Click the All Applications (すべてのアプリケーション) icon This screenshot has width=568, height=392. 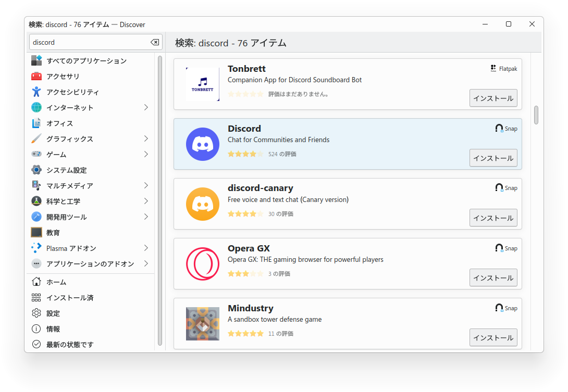(36, 60)
